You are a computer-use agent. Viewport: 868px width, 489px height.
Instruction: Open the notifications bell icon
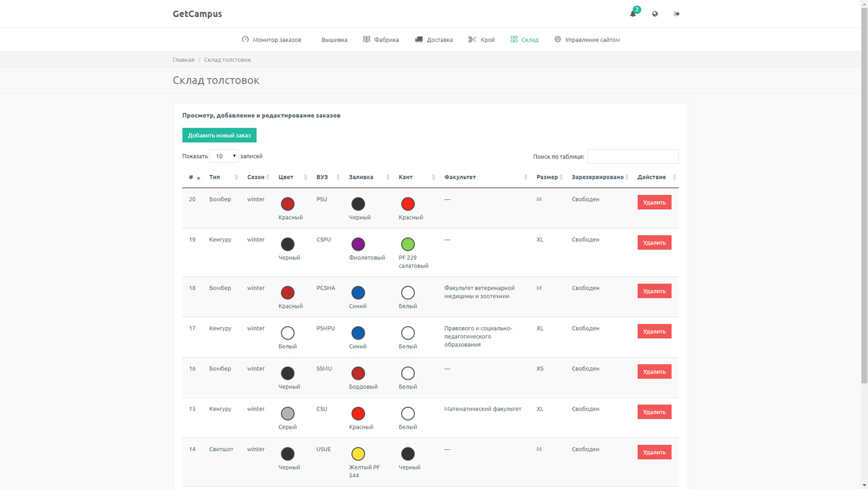[632, 14]
